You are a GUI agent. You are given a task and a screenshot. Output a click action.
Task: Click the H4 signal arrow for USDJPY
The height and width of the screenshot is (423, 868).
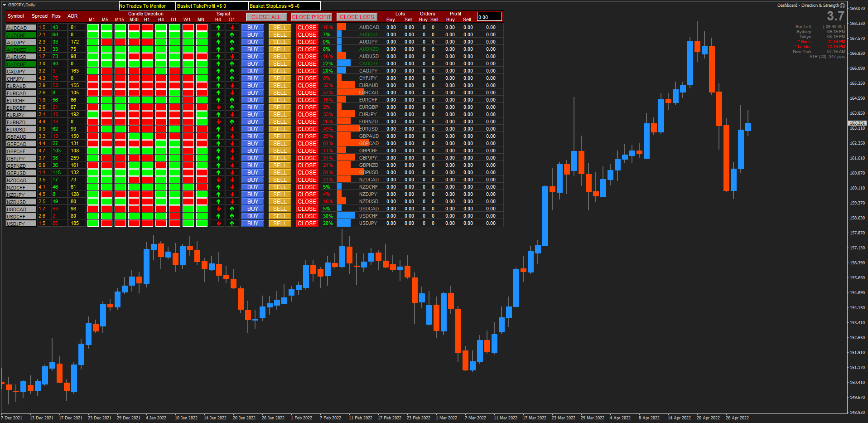[x=218, y=224]
